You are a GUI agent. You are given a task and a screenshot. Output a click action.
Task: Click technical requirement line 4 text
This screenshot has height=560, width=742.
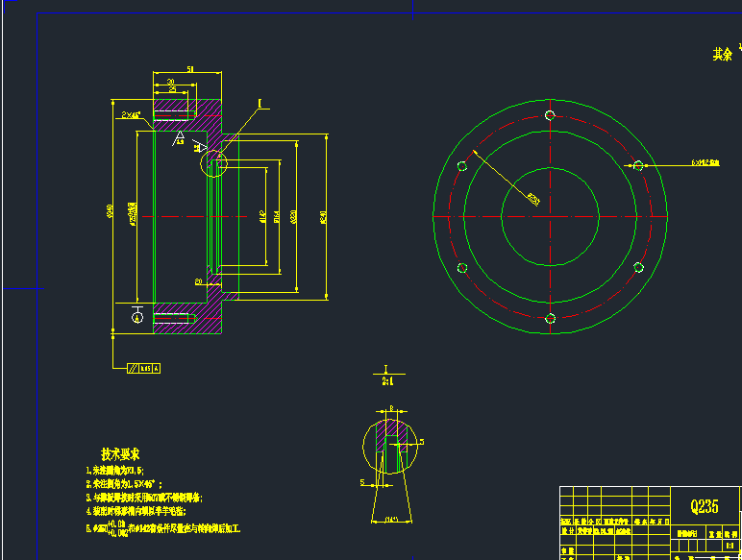[136, 511]
